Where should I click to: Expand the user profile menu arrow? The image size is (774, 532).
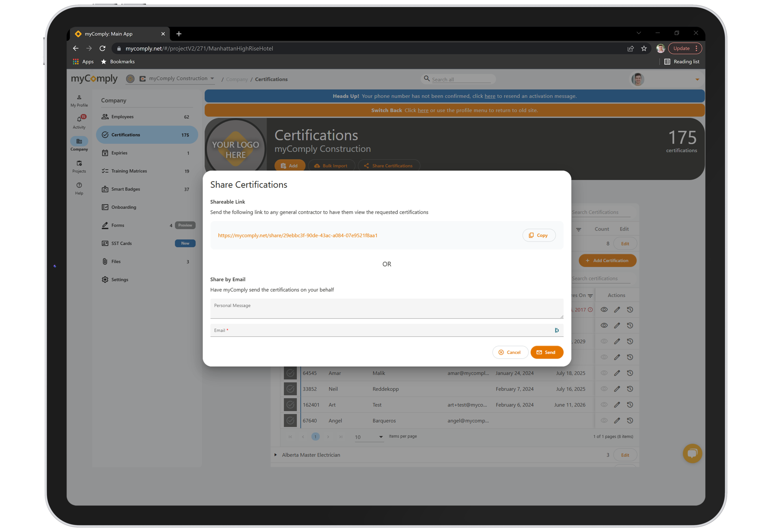(697, 79)
